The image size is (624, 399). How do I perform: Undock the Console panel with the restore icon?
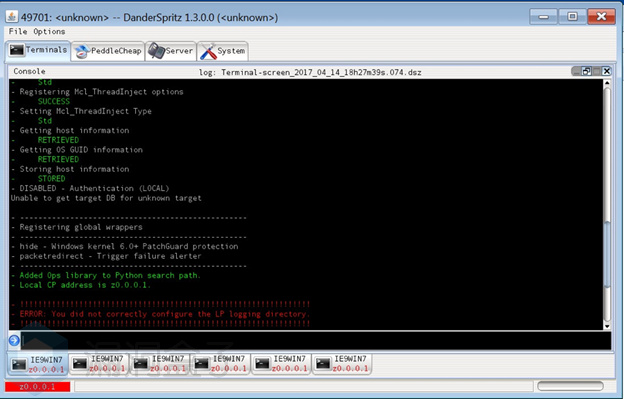coord(586,71)
